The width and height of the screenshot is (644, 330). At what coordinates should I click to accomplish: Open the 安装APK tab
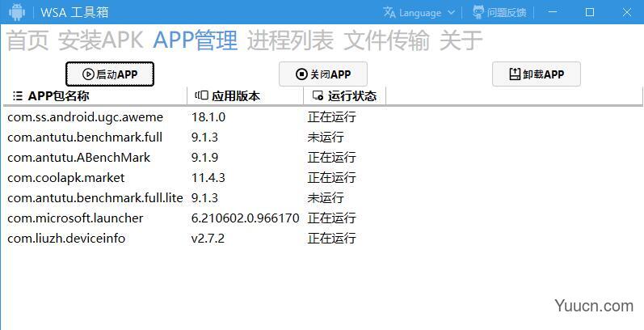pyautogui.click(x=101, y=40)
